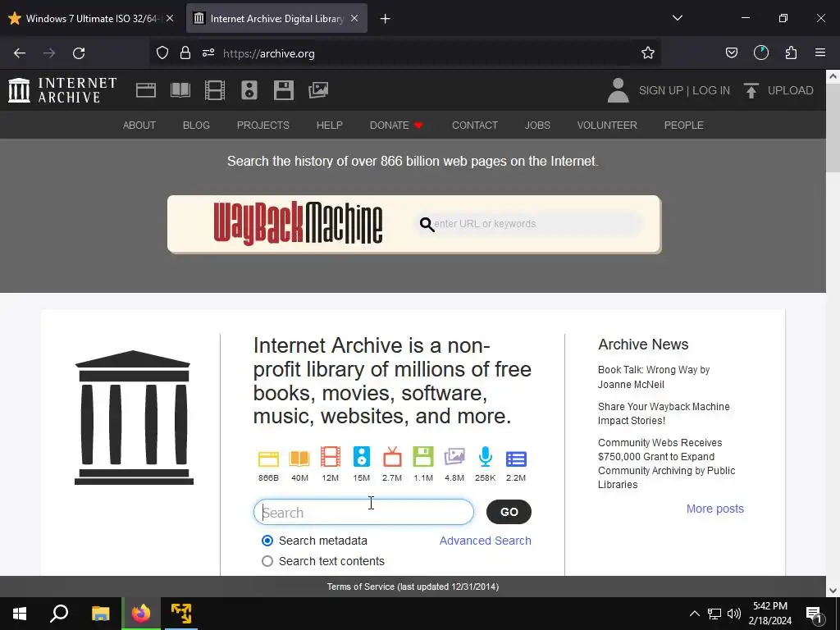Open the CONTACT menu item
Viewport: 840px width, 630px height.
[475, 126]
